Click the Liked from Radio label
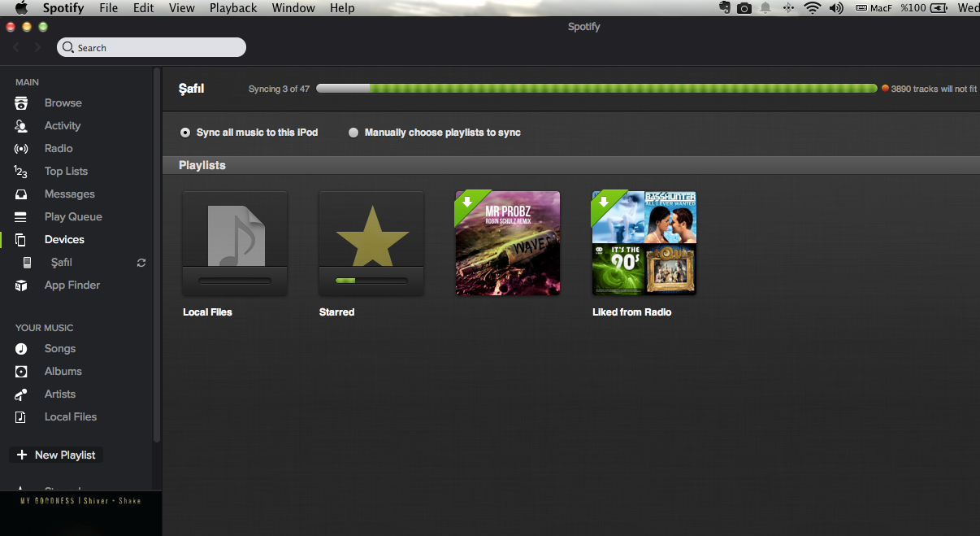The width and height of the screenshot is (980, 536). coord(632,312)
